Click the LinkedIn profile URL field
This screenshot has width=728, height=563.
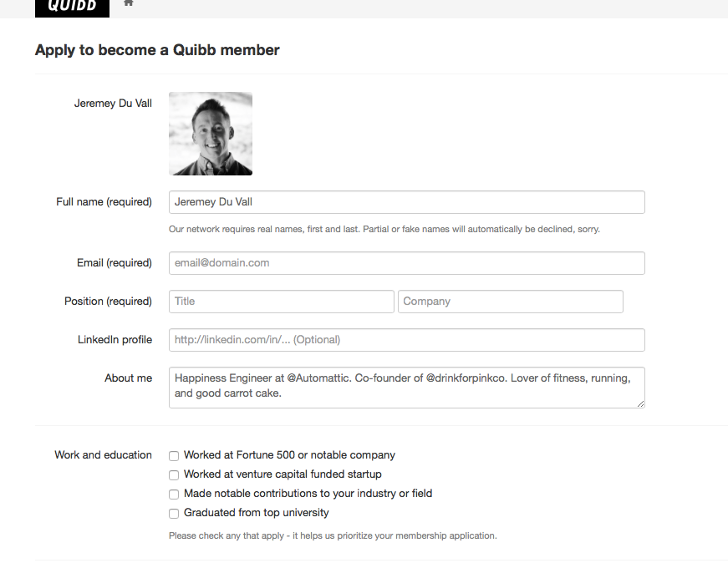pyautogui.click(x=407, y=340)
